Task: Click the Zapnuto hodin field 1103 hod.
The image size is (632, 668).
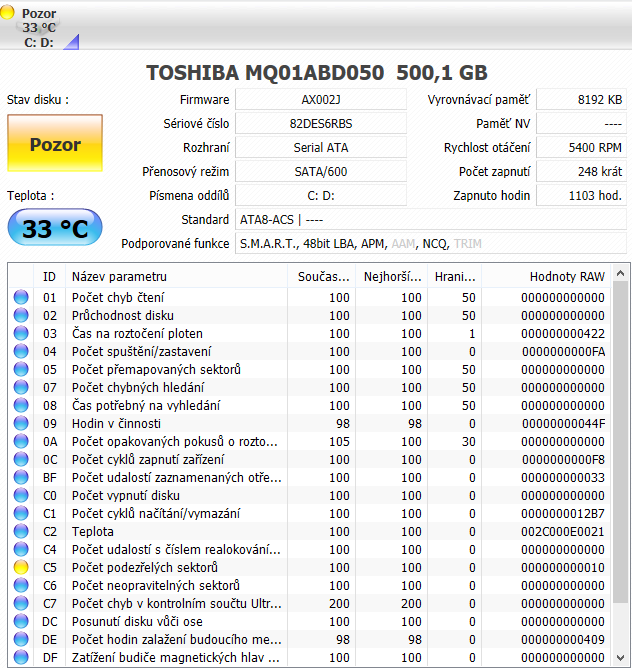Action: click(x=581, y=196)
